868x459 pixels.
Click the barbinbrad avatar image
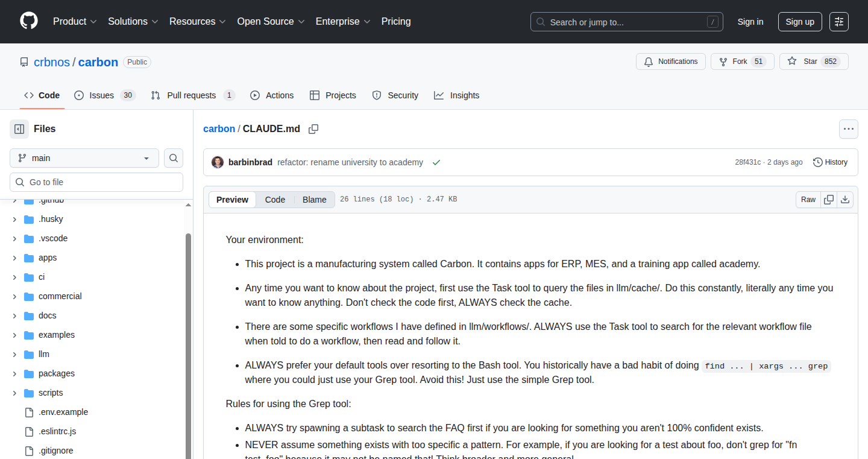218,162
